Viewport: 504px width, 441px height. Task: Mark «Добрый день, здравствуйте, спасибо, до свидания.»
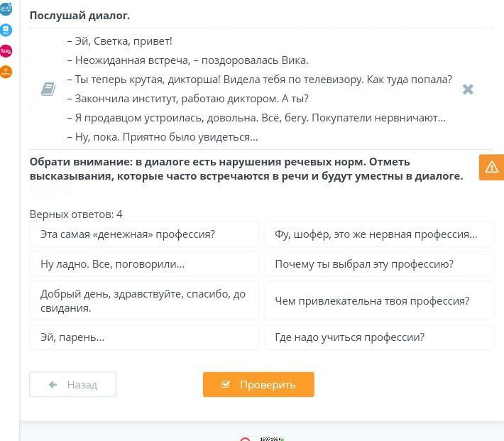pos(145,300)
